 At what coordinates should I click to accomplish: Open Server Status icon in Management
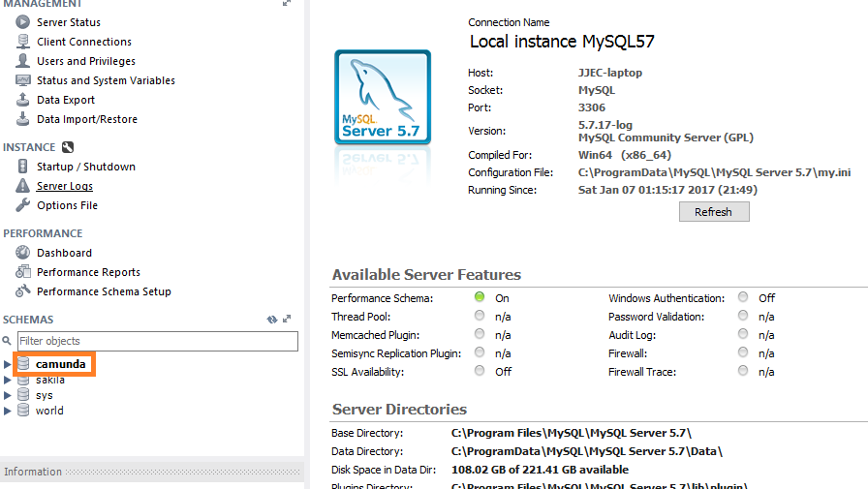22,22
